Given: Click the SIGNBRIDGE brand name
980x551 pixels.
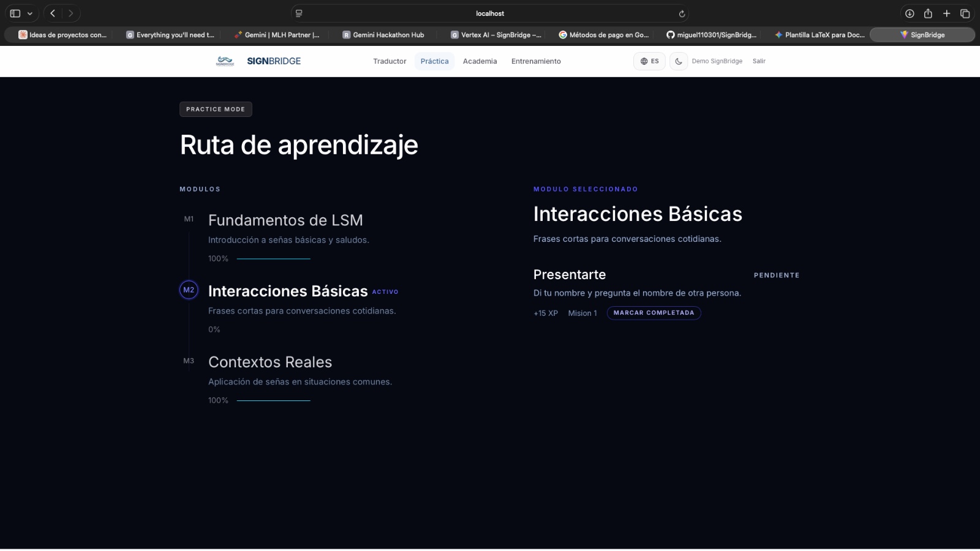Looking at the screenshot, I should click(274, 61).
